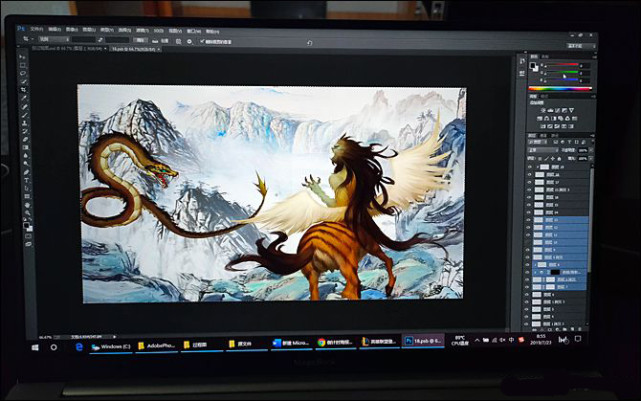Viewport: 641px width, 401px height.
Task: Swap crop width and height
Action: coord(100,39)
